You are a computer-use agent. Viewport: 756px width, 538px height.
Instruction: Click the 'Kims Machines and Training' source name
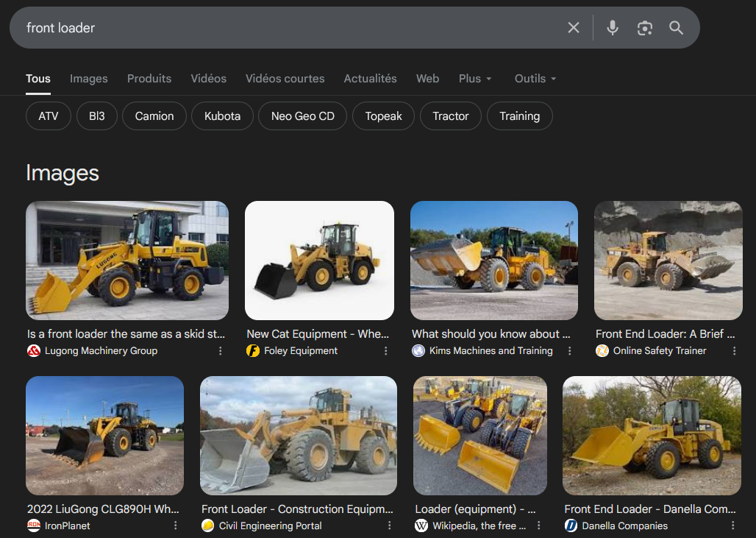[491, 351]
